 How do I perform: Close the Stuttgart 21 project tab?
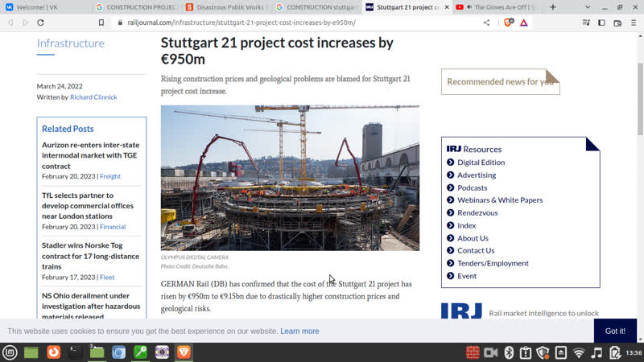(447, 7)
